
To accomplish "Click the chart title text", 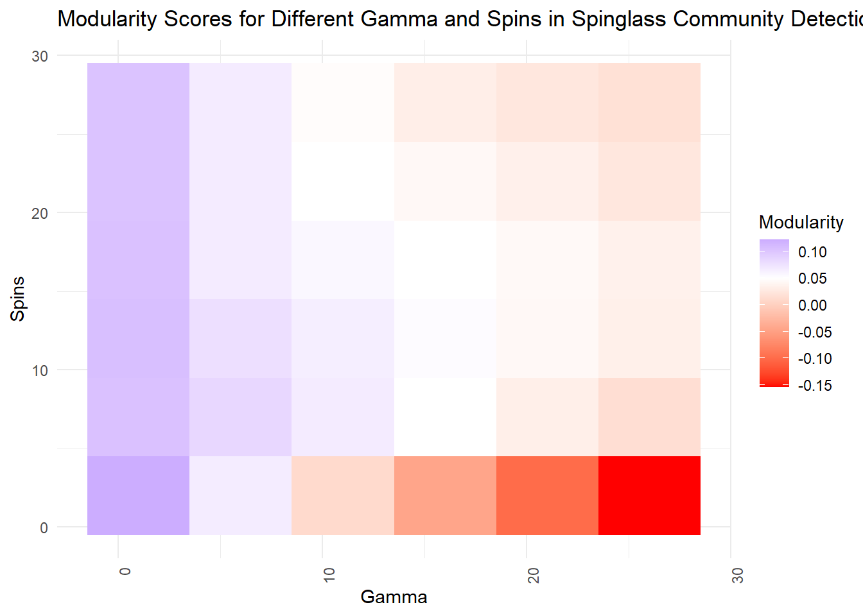I will point(459,19).
